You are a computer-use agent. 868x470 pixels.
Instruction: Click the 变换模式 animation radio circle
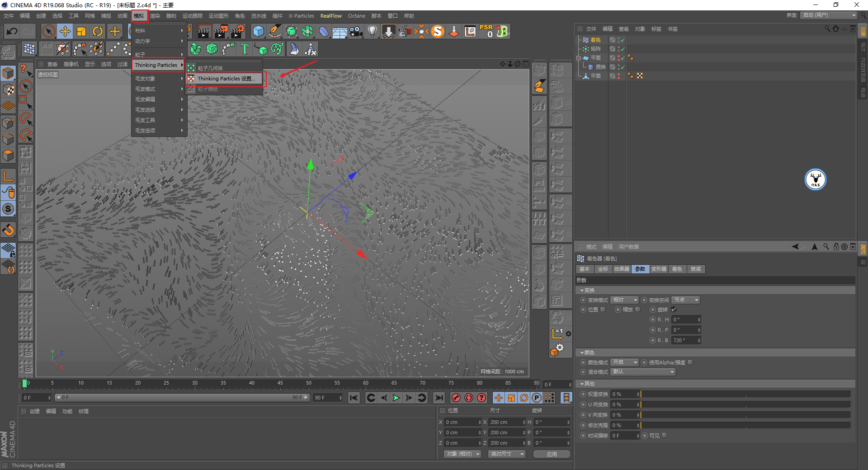[x=583, y=300]
